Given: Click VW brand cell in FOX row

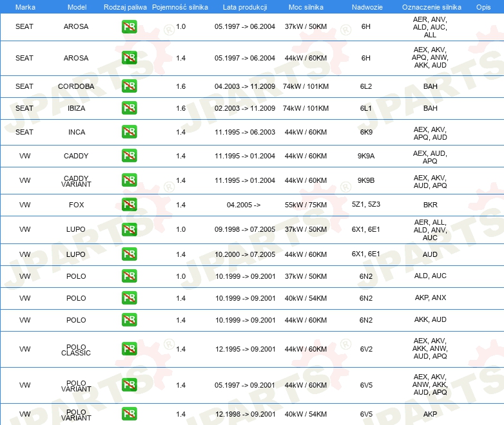Looking at the screenshot, I should [x=24, y=205].
